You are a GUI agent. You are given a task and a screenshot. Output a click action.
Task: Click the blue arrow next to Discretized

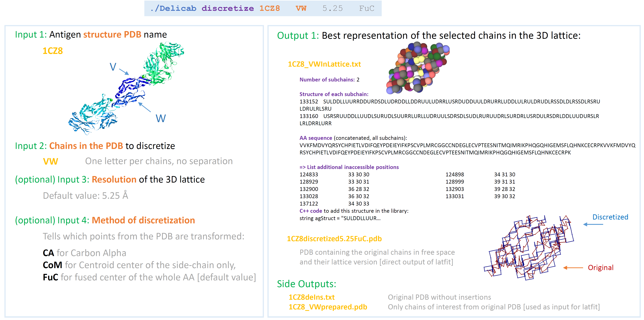coord(593,224)
